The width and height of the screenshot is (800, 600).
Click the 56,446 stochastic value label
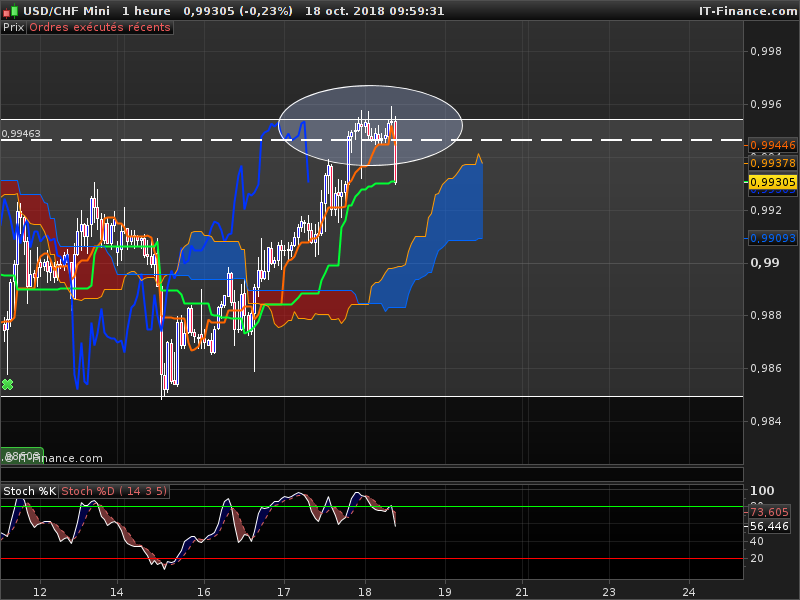click(771, 526)
